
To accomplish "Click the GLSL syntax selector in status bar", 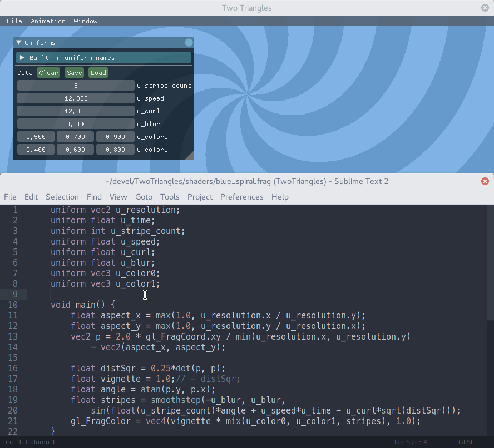I will click(466, 442).
